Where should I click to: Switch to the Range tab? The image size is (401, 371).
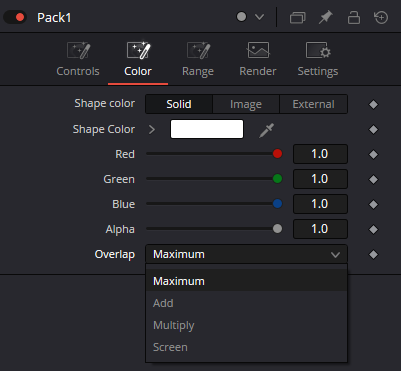198,59
